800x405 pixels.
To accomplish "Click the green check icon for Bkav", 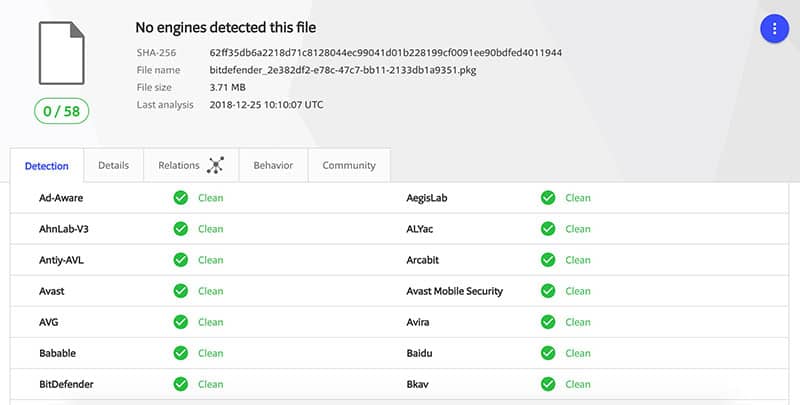I will 548,384.
